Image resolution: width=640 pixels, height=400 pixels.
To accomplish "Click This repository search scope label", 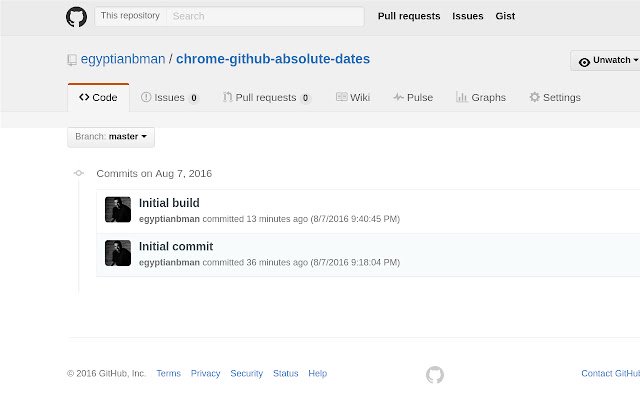I will pos(130,16).
